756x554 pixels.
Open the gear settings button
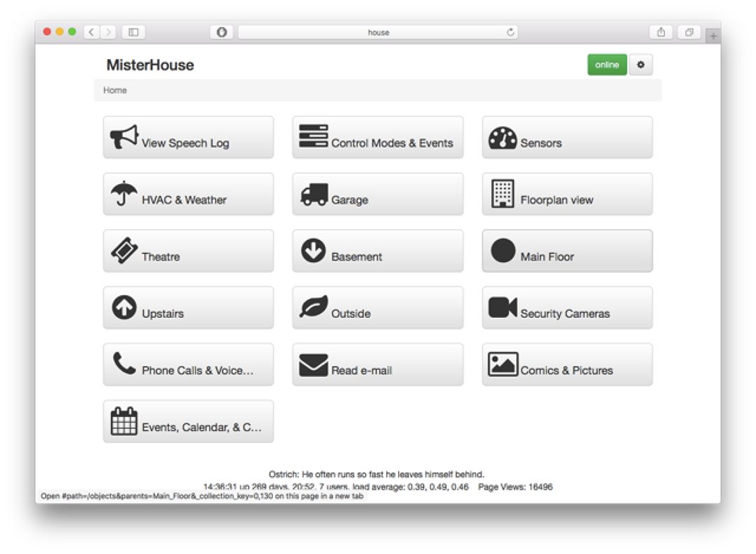640,65
